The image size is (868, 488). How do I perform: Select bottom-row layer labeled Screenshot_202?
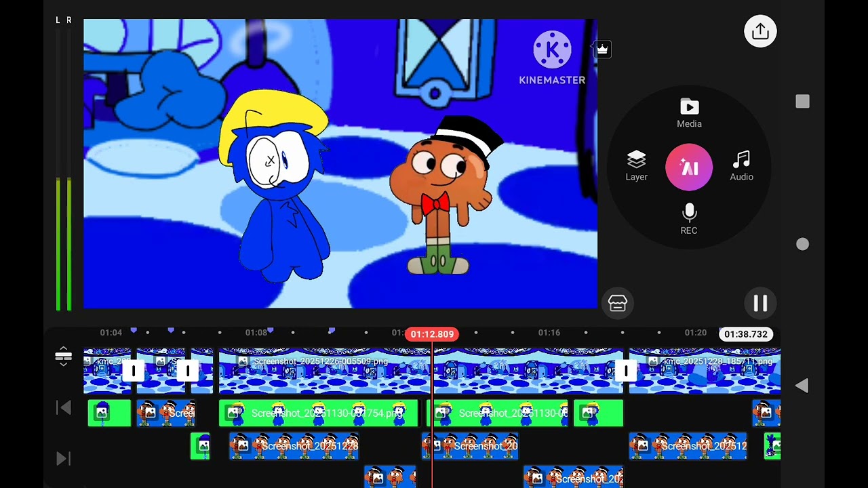pyautogui.click(x=573, y=477)
